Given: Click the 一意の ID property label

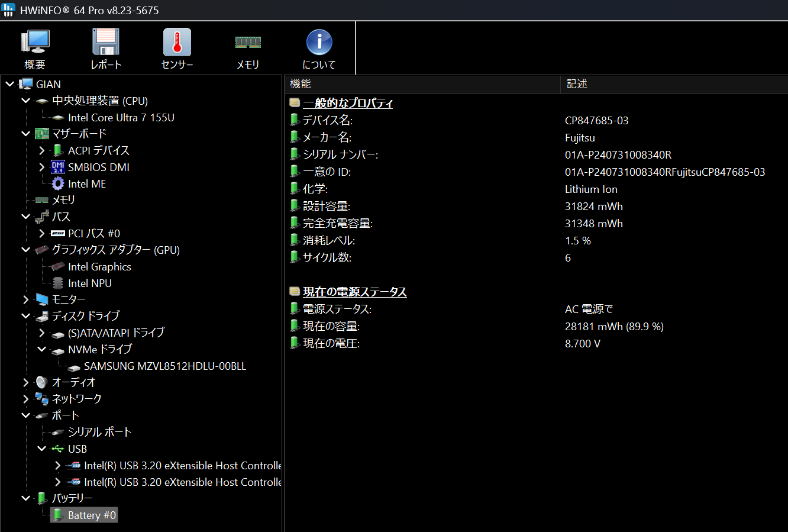Looking at the screenshot, I should pos(327,172).
